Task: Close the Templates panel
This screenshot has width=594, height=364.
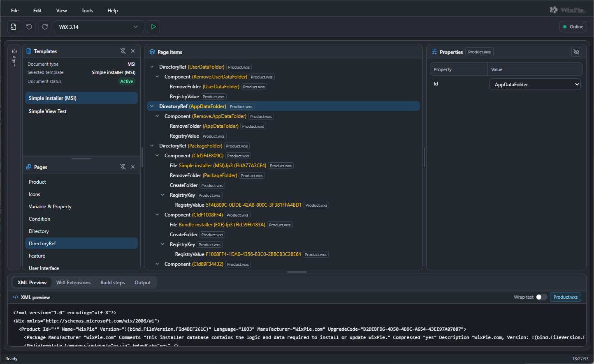Action: [133, 51]
